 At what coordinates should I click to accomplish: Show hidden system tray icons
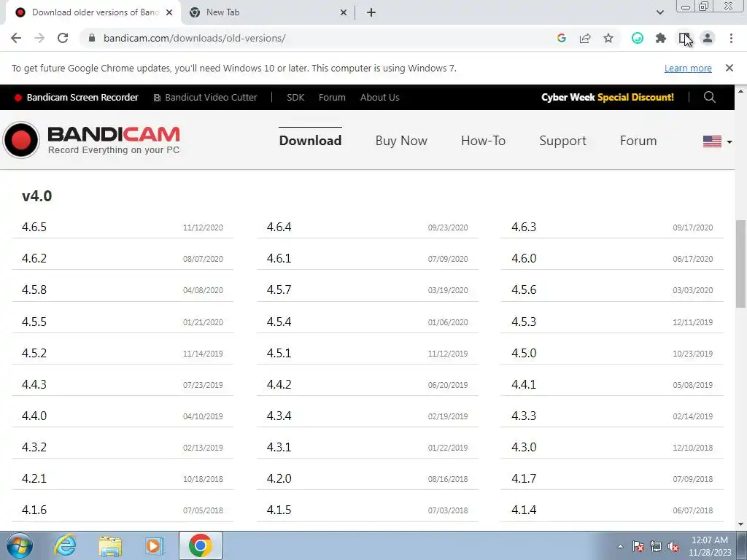(x=620, y=546)
